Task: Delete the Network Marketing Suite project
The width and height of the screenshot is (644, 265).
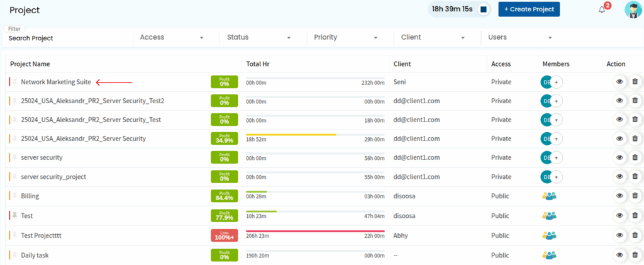Action: (x=635, y=82)
